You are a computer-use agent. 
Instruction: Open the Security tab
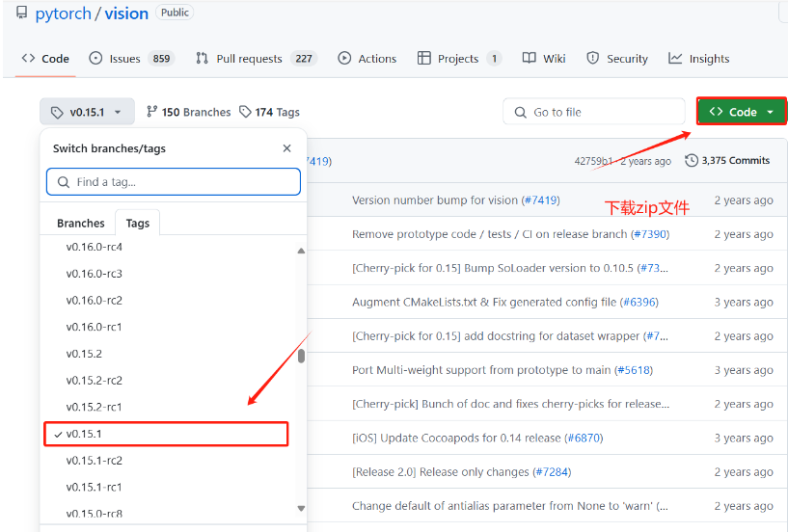point(617,59)
